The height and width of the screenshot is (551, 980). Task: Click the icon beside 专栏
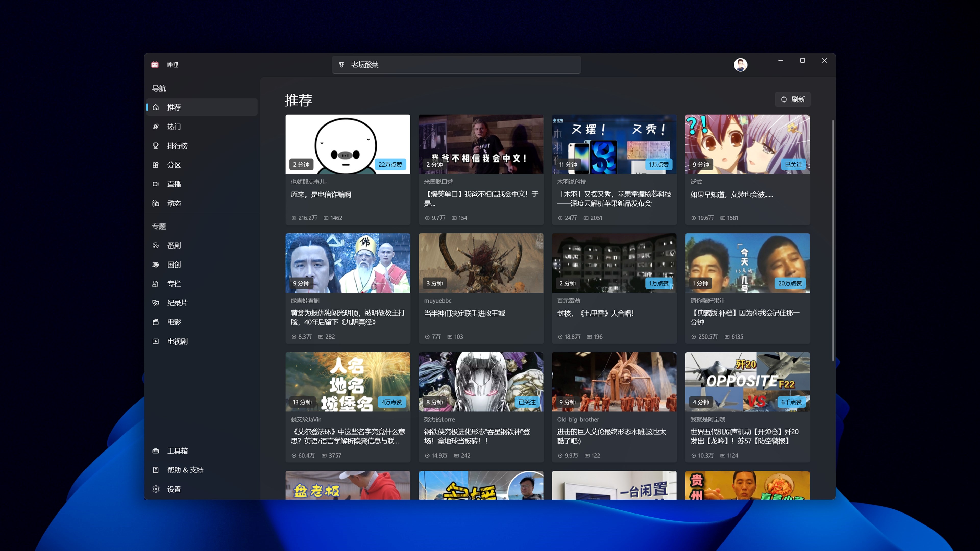pos(156,284)
